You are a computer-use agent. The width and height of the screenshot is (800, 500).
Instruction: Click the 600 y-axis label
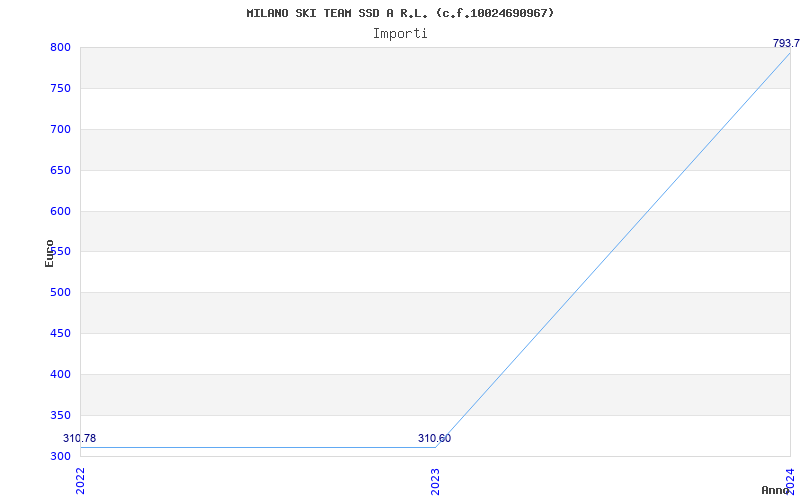(x=60, y=211)
